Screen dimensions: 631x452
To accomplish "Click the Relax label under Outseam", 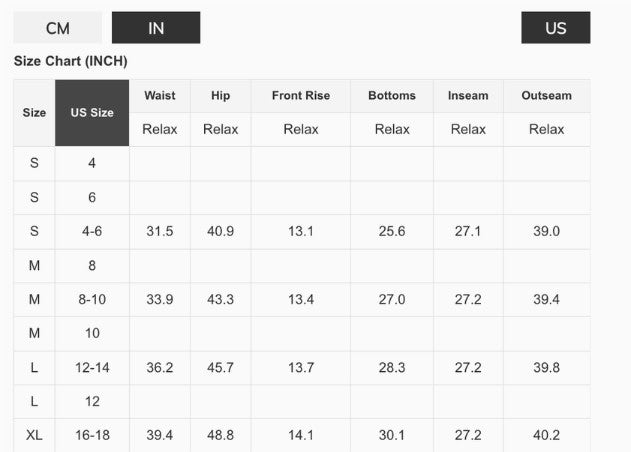I will pyautogui.click(x=547, y=129).
